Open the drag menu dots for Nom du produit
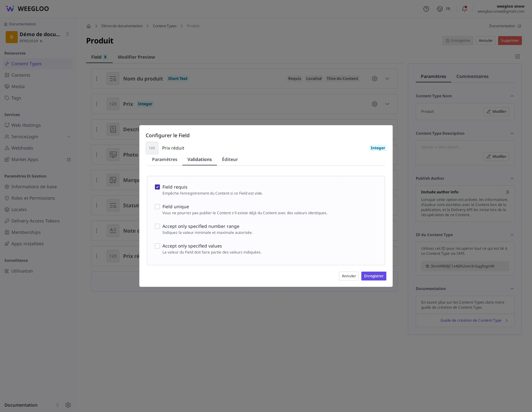 [x=96, y=78]
